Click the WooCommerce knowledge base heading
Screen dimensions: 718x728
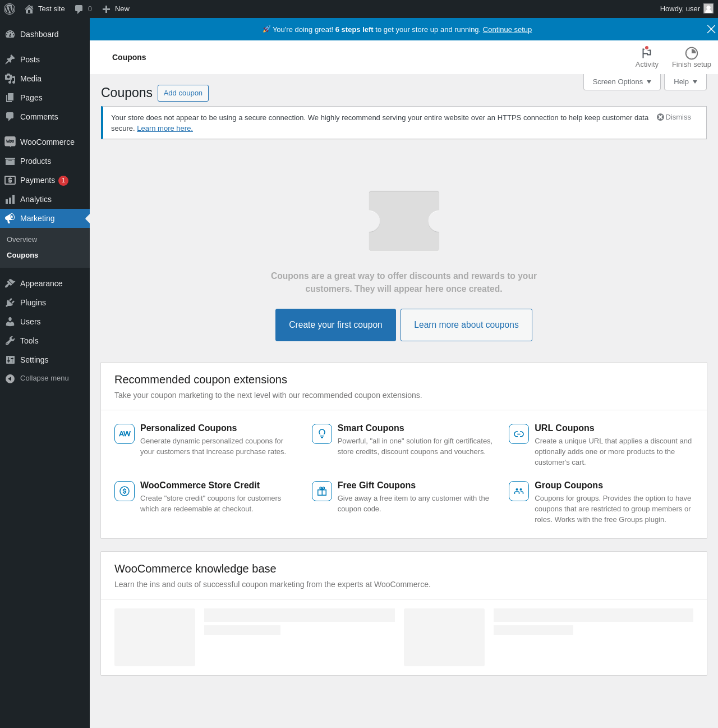(195, 569)
